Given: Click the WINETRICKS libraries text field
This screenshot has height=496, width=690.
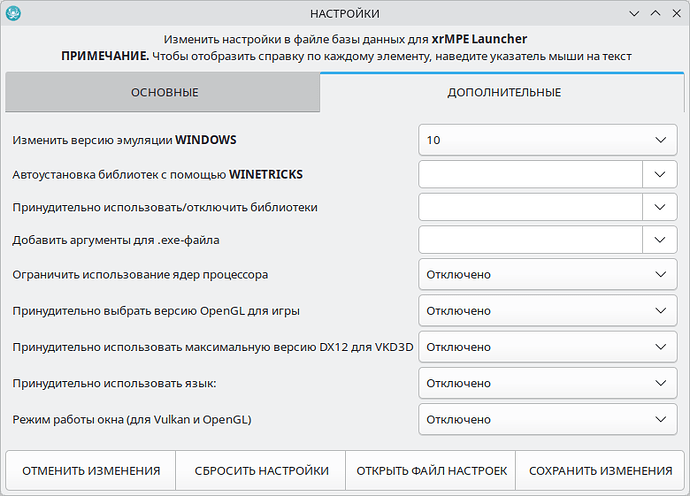Looking at the screenshot, I should click(529, 174).
